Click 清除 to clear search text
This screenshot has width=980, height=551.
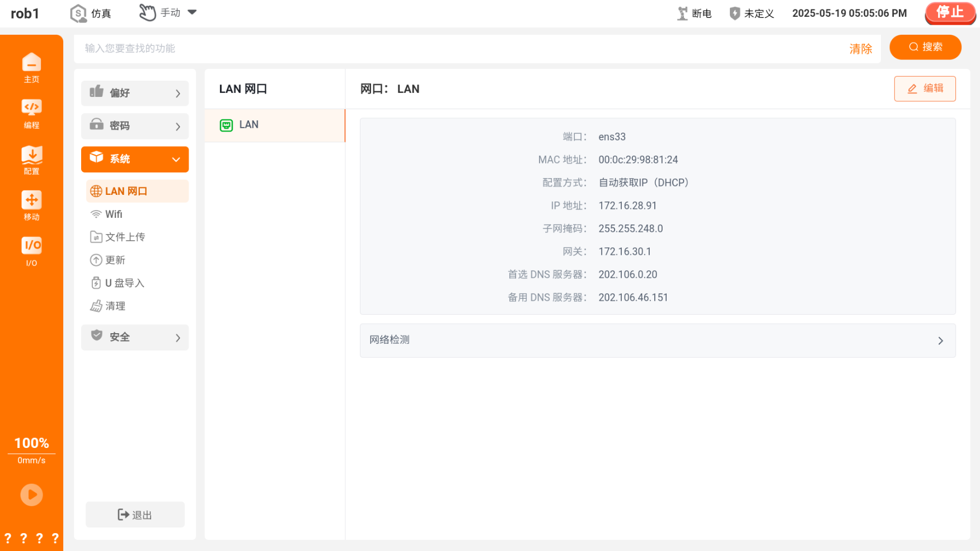[860, 49]
